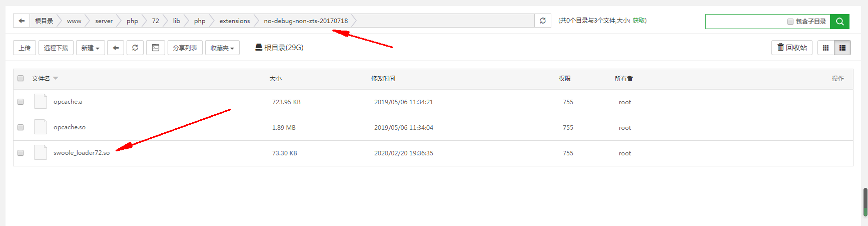This screenshot has height=226, width=868.
Task: Go to first php breadcrumb segment
Action: coord(132,21)
